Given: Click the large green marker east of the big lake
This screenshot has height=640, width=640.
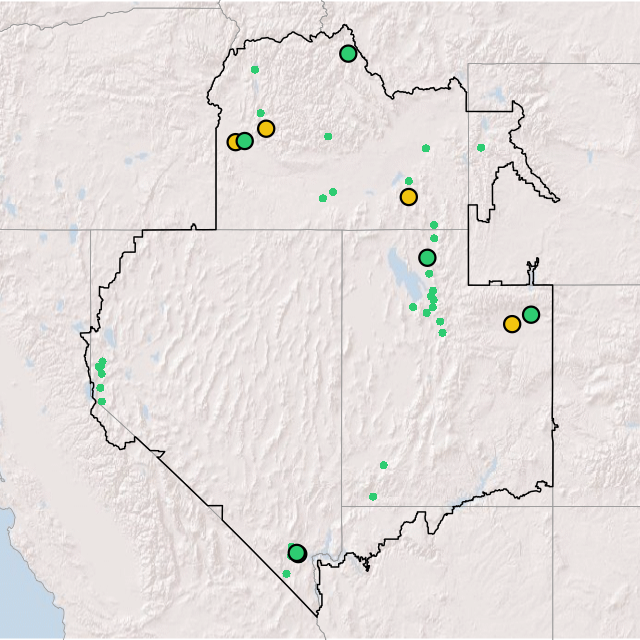Looking at the screenshot, I should click(x=427, y=257).
